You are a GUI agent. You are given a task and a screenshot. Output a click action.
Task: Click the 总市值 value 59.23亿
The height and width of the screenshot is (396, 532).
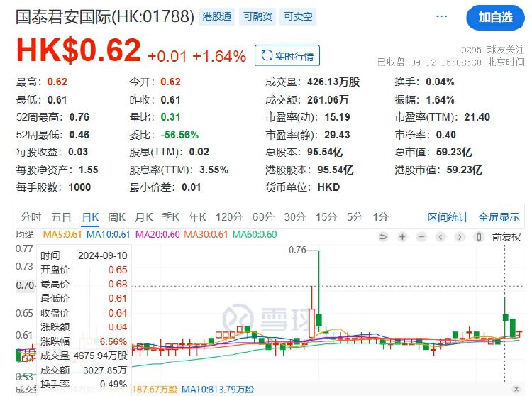454,152
